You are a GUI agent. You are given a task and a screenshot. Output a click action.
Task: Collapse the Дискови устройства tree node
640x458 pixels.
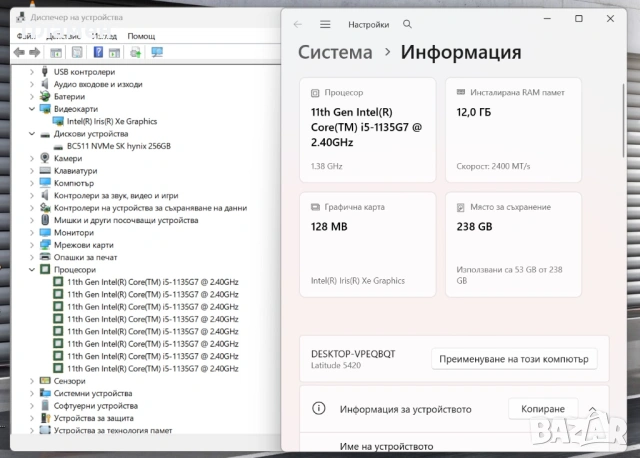click(32, 134)
